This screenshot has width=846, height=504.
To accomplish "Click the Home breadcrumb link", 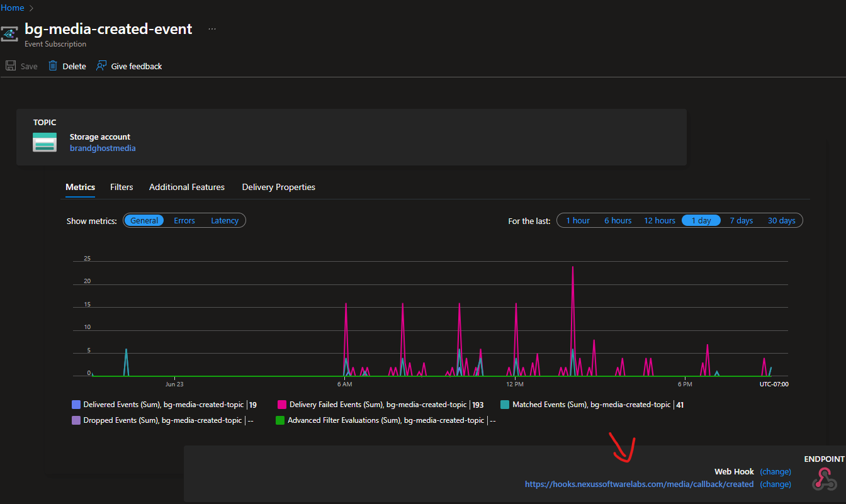I will coord(12,8).
